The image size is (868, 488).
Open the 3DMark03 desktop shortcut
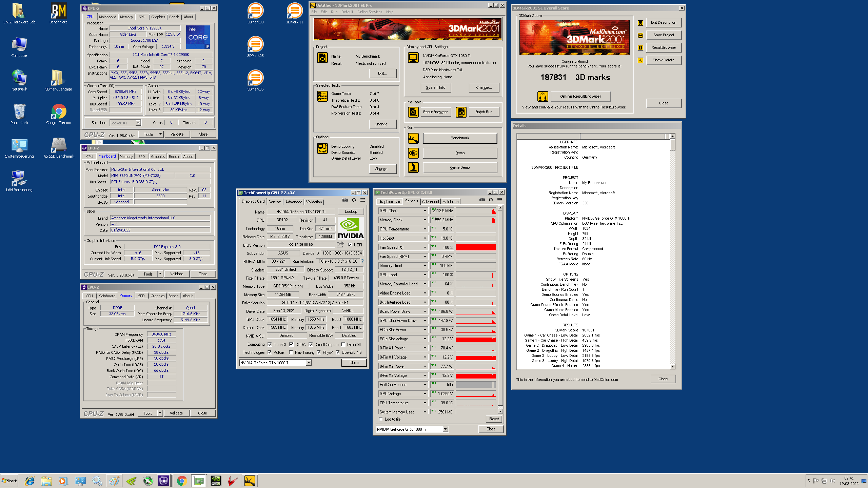[255, 14]
